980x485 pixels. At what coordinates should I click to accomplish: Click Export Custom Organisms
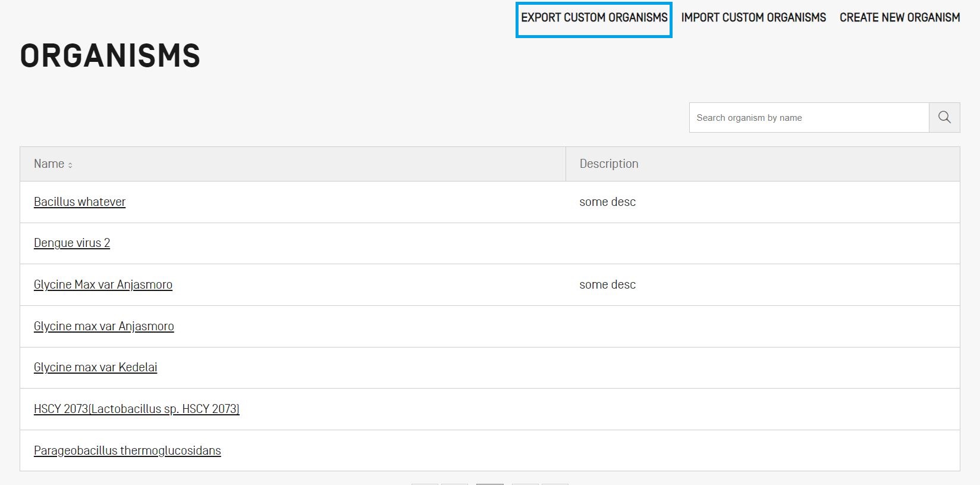593,18
